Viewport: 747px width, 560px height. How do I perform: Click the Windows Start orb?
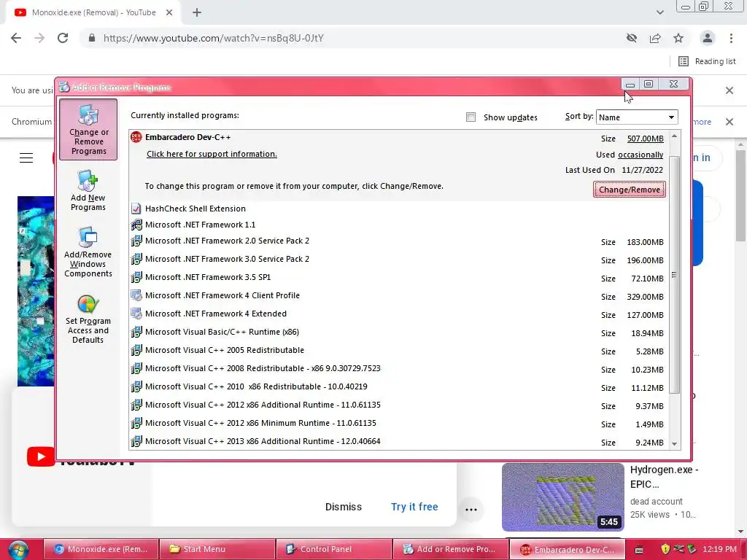click(18, 549)
